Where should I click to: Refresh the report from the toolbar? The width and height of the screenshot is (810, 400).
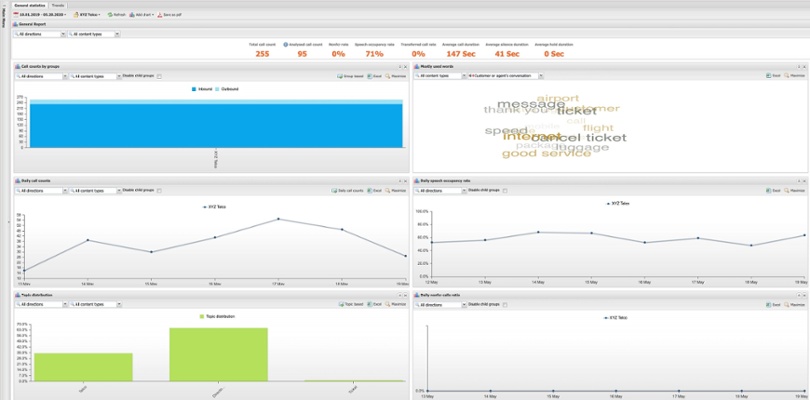(117, 14)
